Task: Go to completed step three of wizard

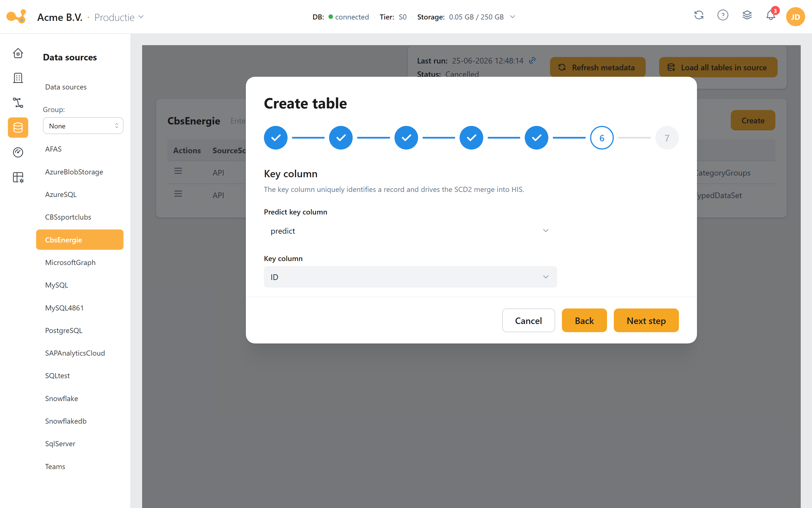Action: pos(406,138)
